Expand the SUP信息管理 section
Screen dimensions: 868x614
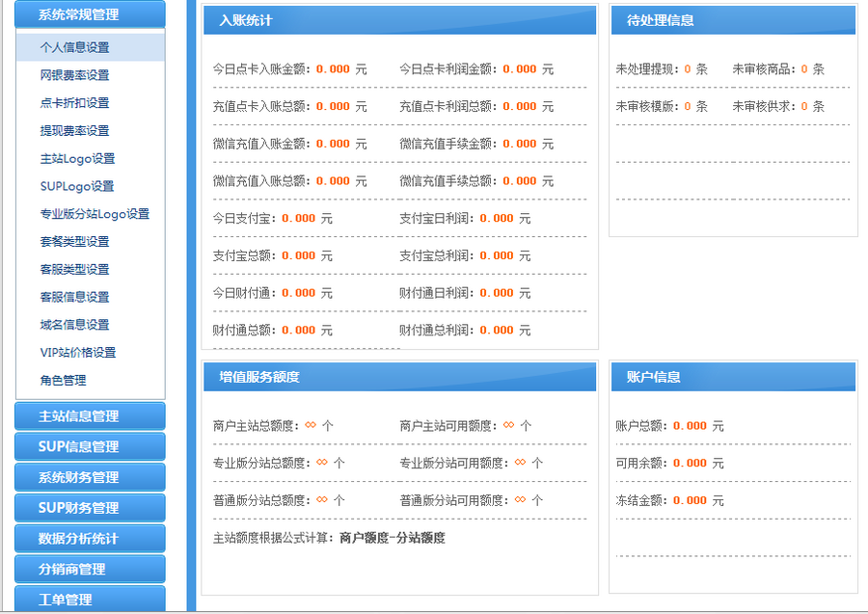[90, 446]
